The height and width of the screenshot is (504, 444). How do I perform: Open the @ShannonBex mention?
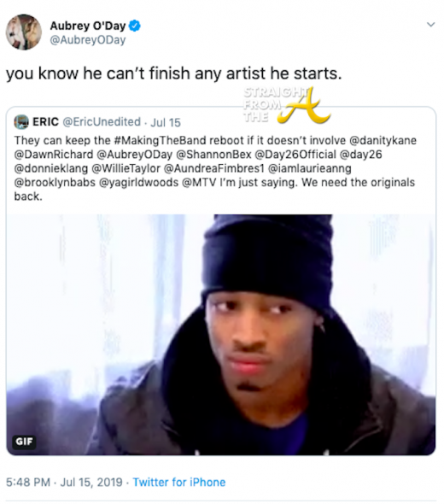point(214,155)
